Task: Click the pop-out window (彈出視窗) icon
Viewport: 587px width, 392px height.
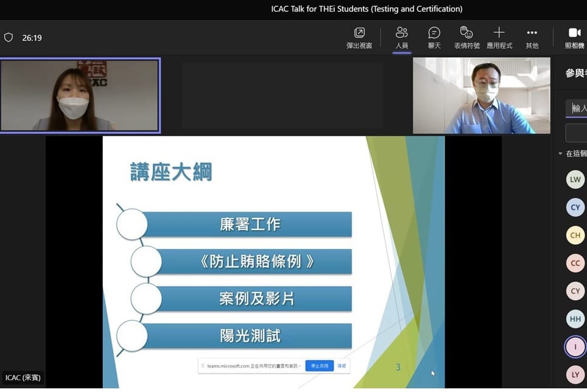Action: (359, 33)
